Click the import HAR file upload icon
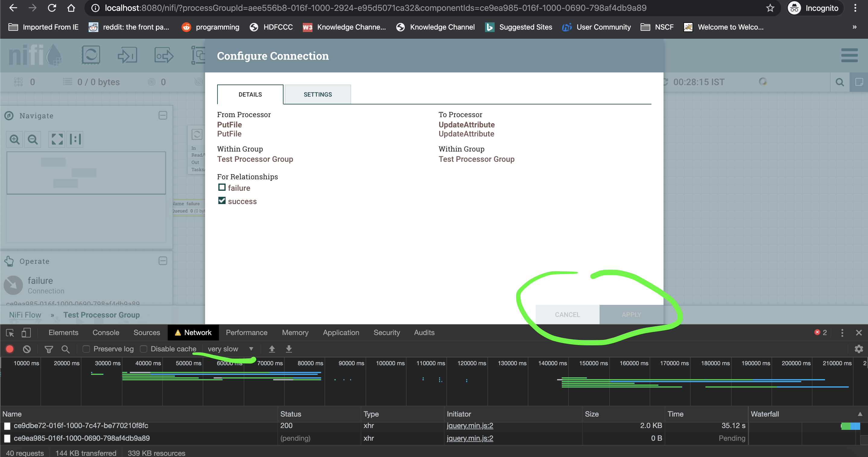 (272, 349)
